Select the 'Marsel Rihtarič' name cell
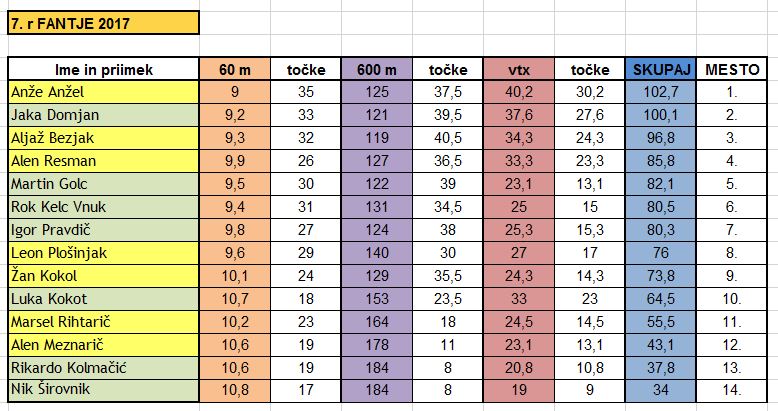 click(x=103, y=322)
